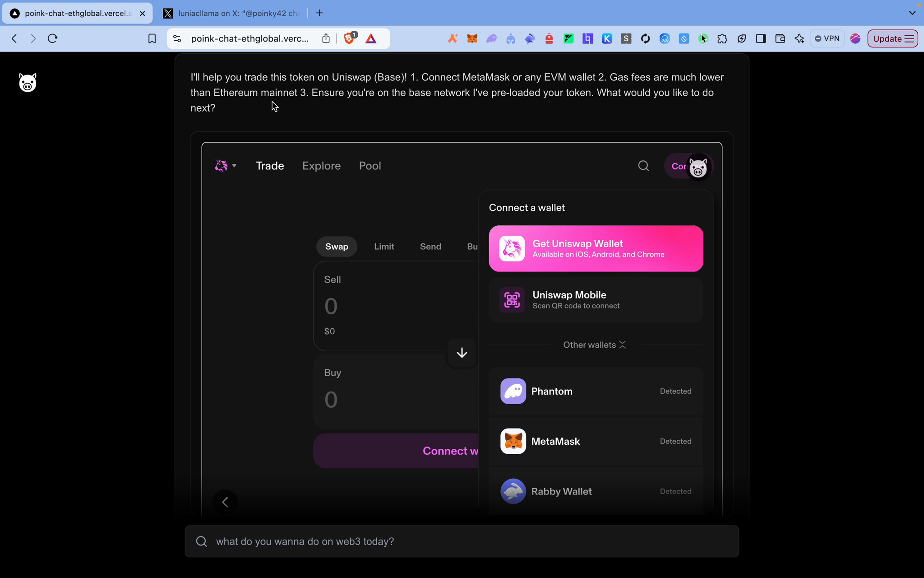Switch to the Trade menu

point(270,166)
